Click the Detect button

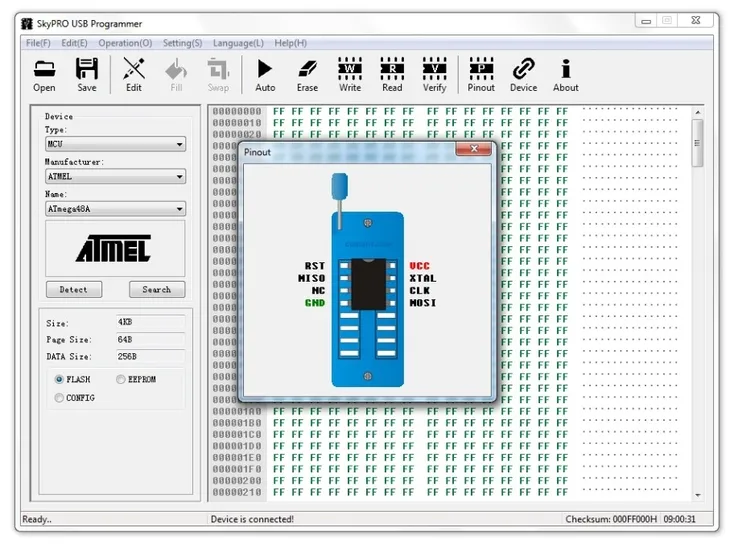point(74,289)
